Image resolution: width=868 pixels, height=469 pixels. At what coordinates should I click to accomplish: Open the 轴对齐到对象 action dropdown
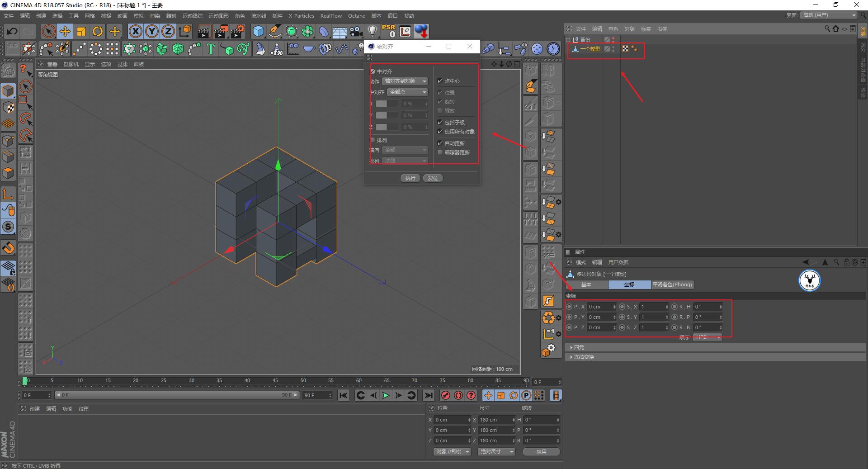405,81
